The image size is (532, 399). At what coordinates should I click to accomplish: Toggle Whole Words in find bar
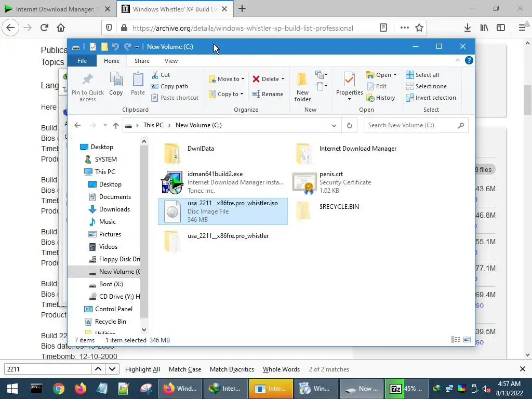pos(281,369)
